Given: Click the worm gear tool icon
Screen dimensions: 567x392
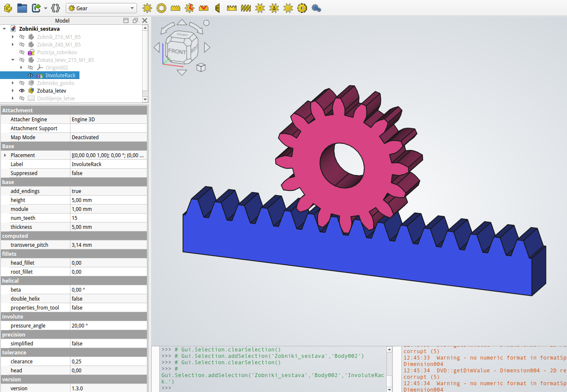Looking at the screenshot, I should [246, 8].
